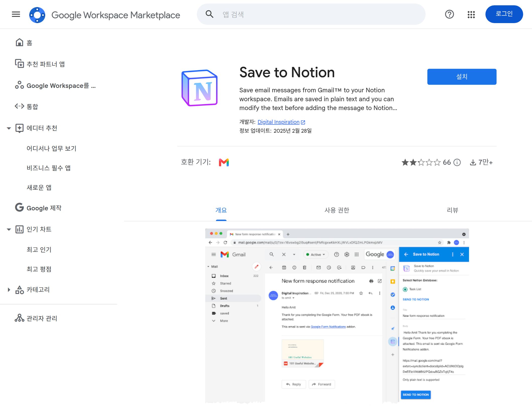This screenshot has width=532, height=406.
Task: Switch to the 리뷰 tab
Action: pos(452,210)
